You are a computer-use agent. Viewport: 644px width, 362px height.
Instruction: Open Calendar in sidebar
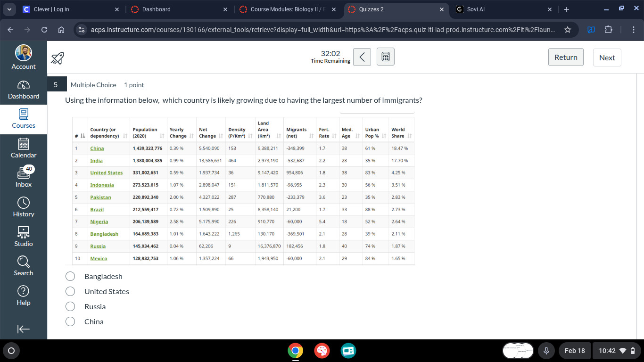click(24, 148)
